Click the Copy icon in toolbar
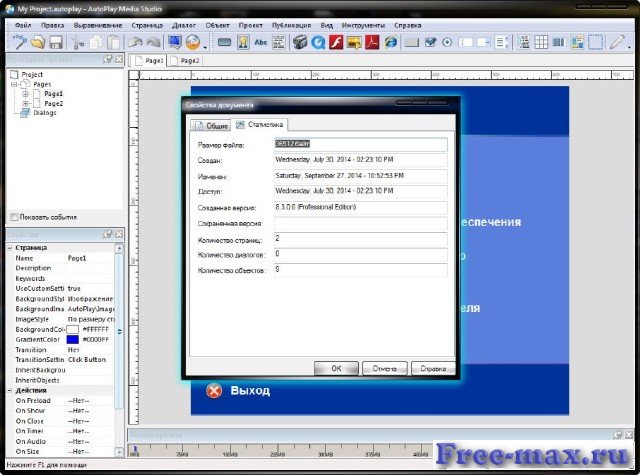The height and width of the screenshot is (475, 640). (96, 42)
